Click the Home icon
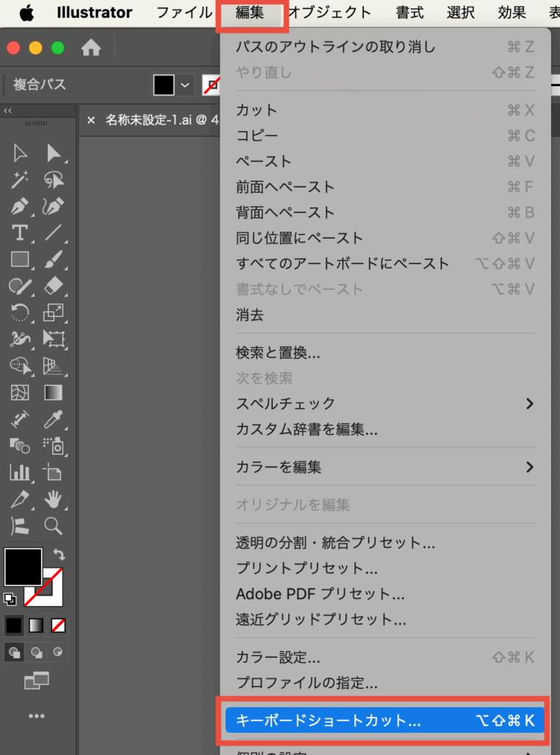560x755 pixels. coord(91,48)
